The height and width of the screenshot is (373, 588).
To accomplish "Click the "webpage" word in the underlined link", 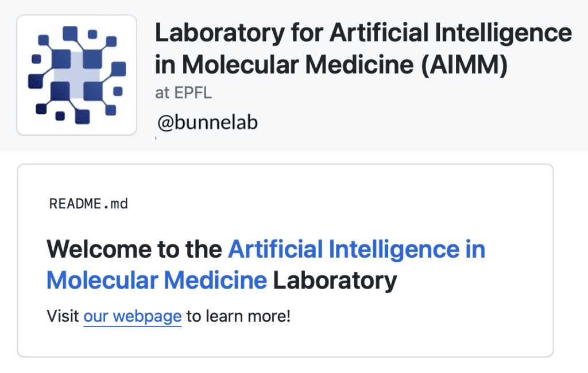I will pyautogui.click(x=147, y=316).
